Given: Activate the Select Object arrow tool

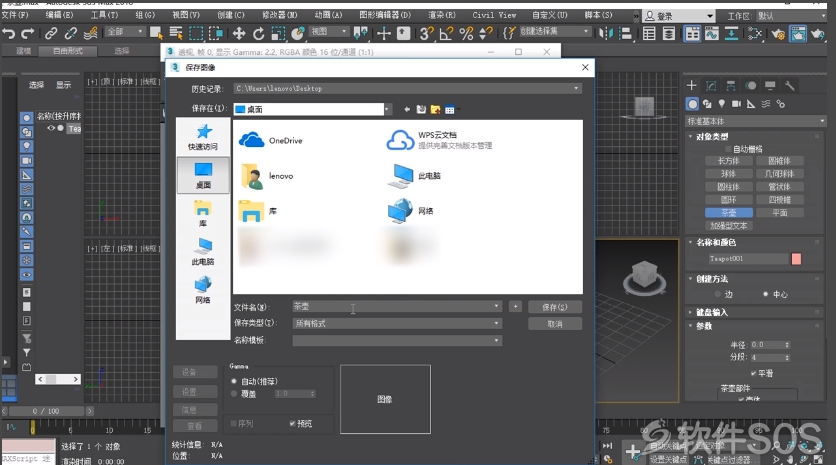Looking at the screenshot, I should [156, 34].
